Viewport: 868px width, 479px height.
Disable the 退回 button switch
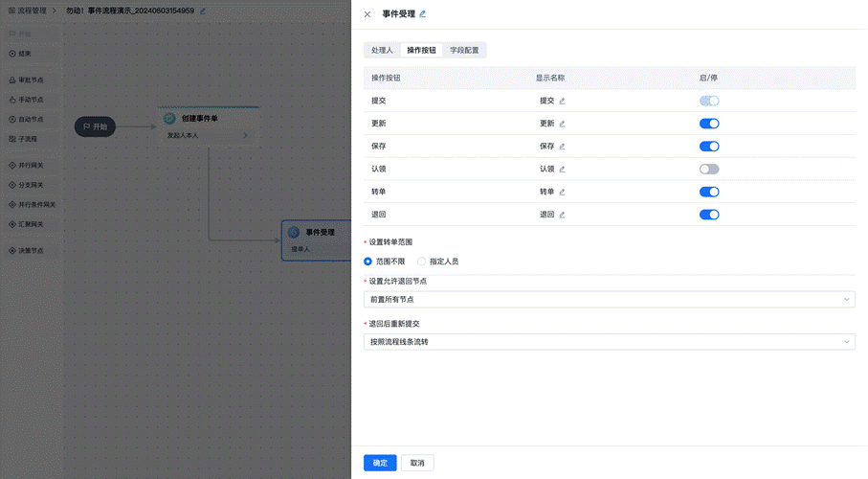pos(709,215)
